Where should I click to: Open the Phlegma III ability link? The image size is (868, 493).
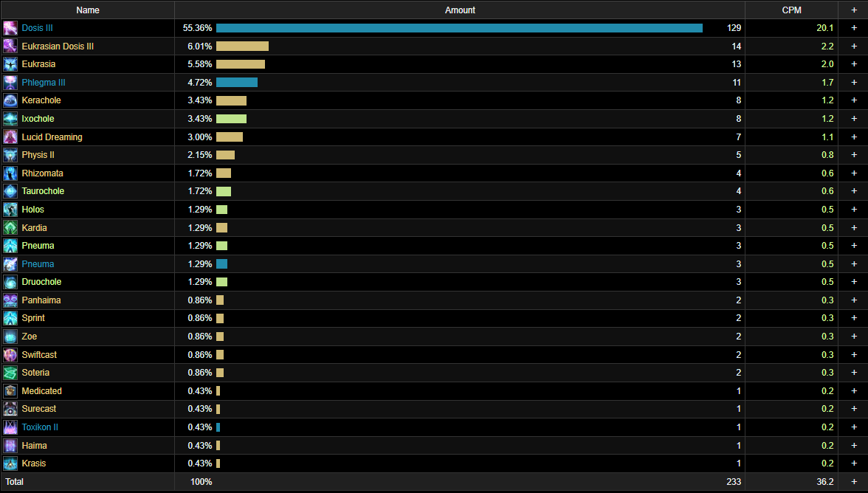coord(43,83)
